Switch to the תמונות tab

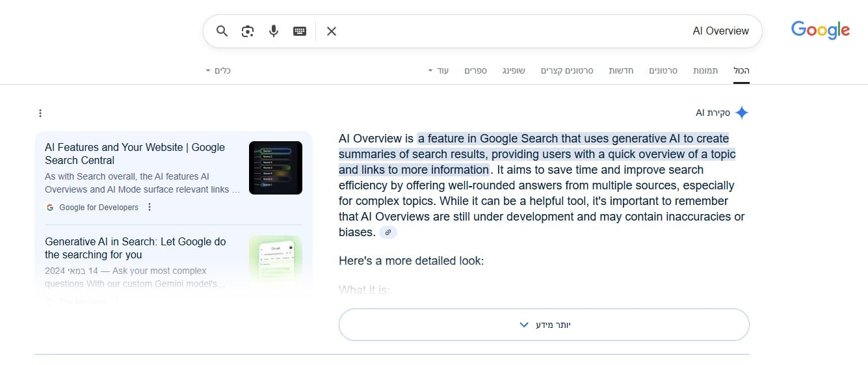(x=705, y=70)
